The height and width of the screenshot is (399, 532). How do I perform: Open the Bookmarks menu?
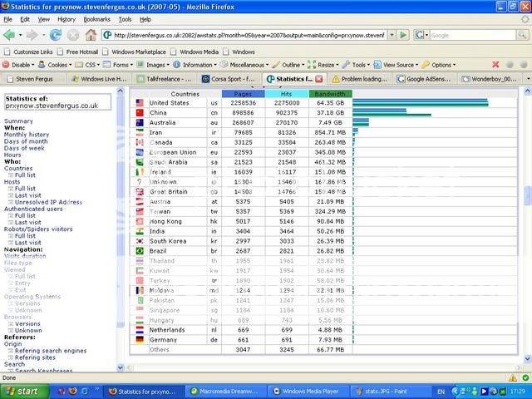coord(96,18)
